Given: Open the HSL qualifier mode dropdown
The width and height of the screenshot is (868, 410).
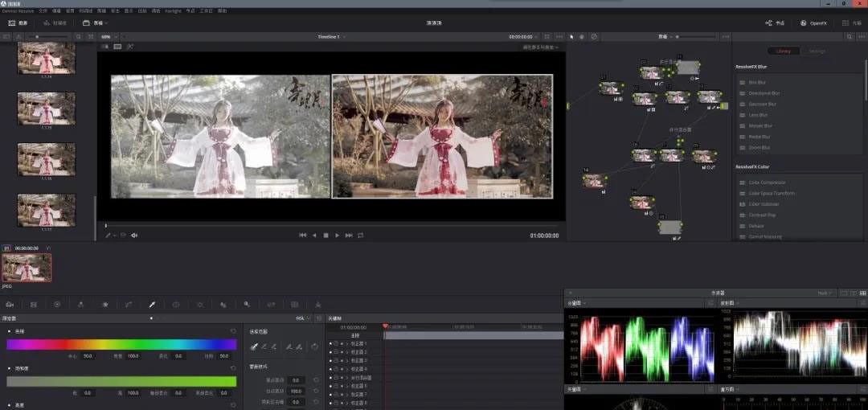Looking at the screenshot, I should coord(303,318).
